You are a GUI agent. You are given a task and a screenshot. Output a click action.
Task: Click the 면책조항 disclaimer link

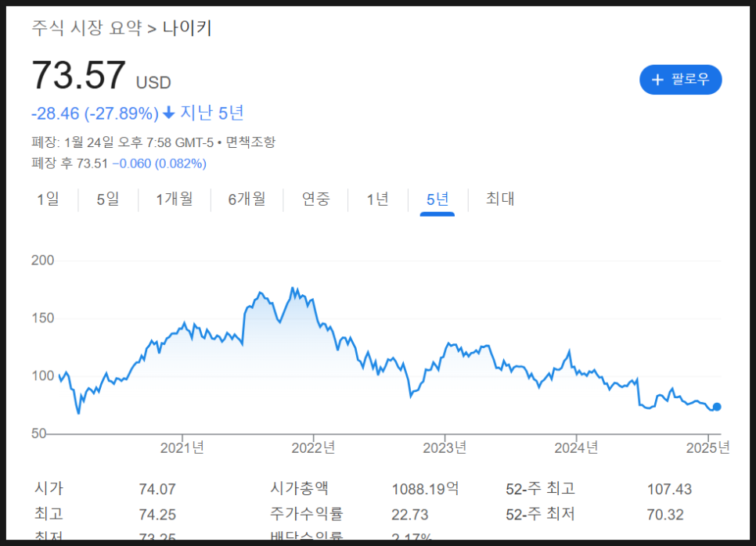(250, 142)
